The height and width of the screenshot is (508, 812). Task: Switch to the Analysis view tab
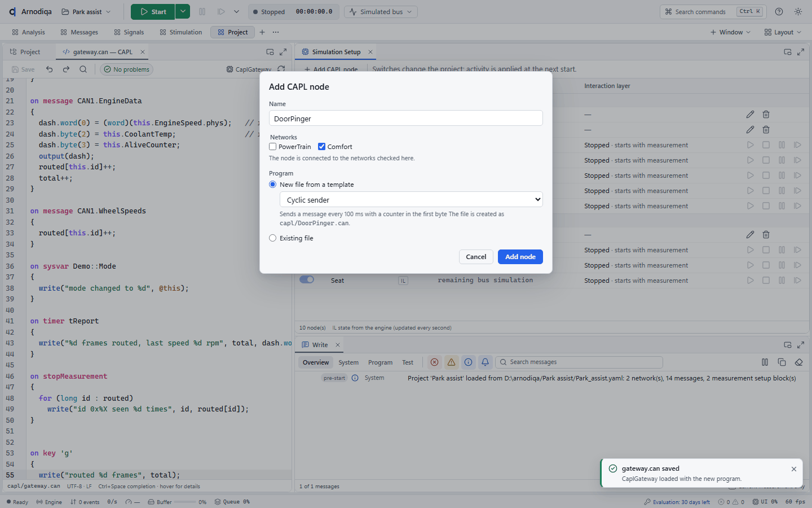28,32
